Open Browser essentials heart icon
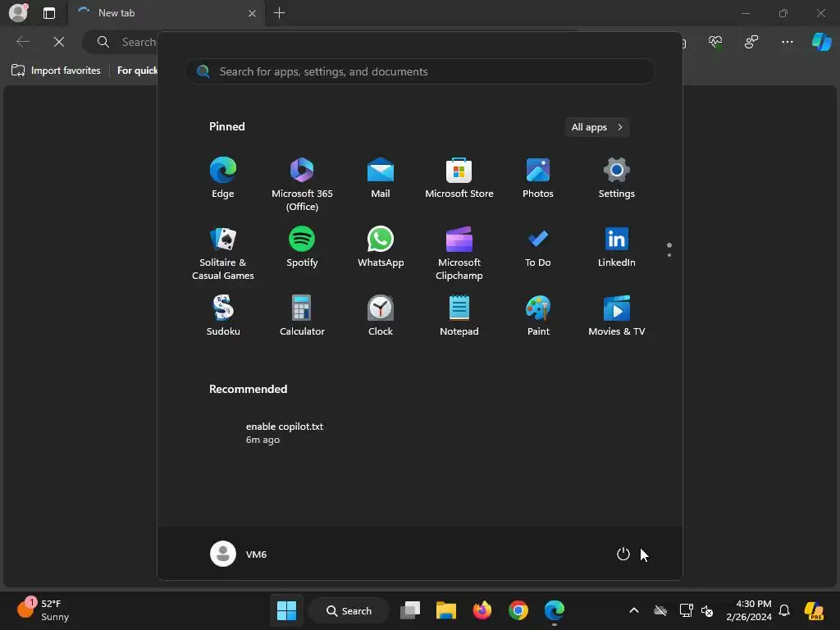Viewport: 840px width, 630px height. point(715,42)
